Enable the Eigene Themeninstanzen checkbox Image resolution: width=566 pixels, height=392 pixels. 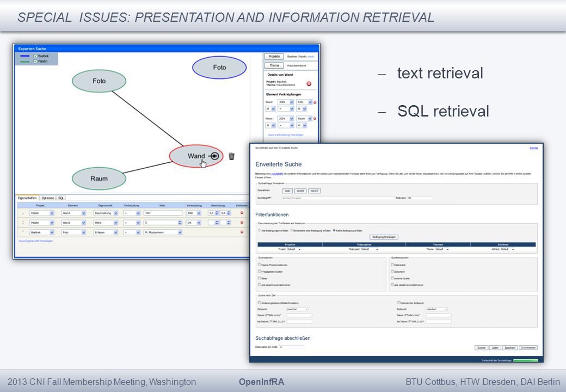260,265
